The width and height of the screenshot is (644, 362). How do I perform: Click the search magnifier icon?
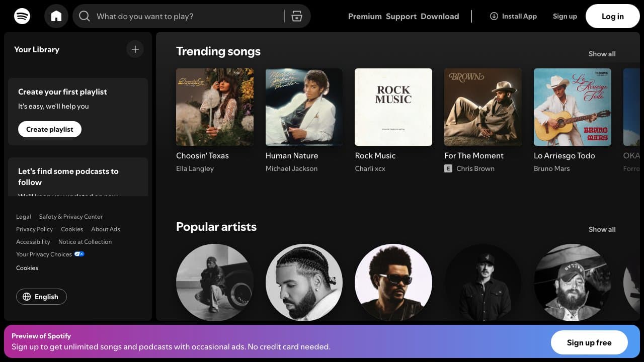[85, 16]
